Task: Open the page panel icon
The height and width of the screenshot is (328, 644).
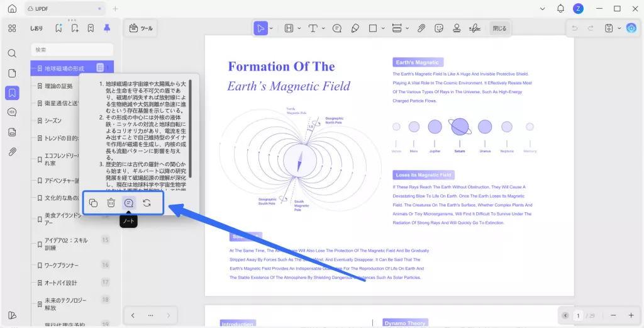Action: point(13,73)
